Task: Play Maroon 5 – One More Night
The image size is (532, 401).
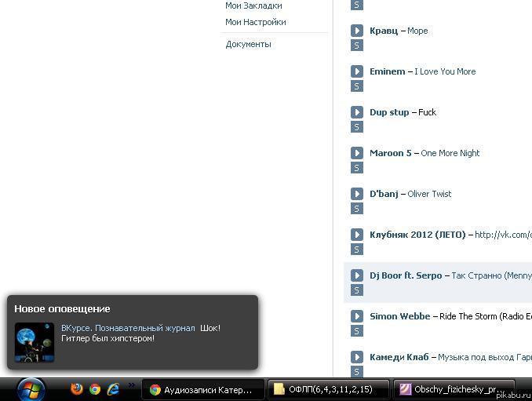Action: (356, 153)
